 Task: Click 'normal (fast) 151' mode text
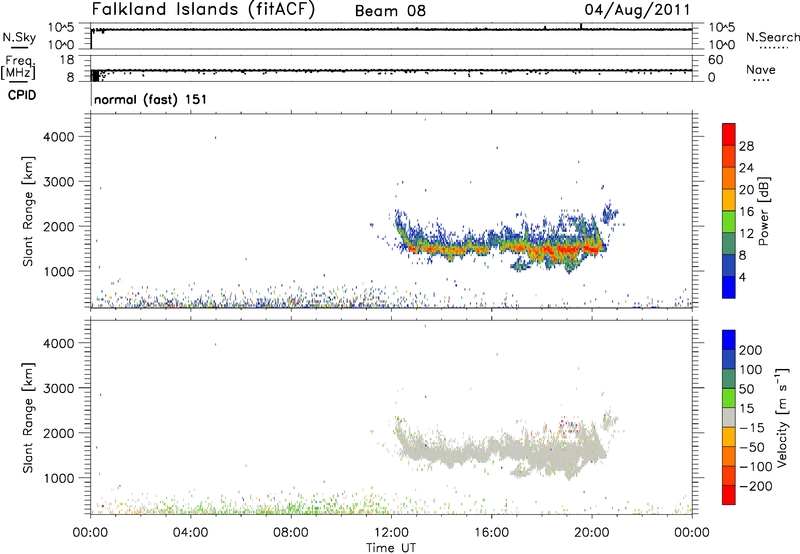pos(151,99)
